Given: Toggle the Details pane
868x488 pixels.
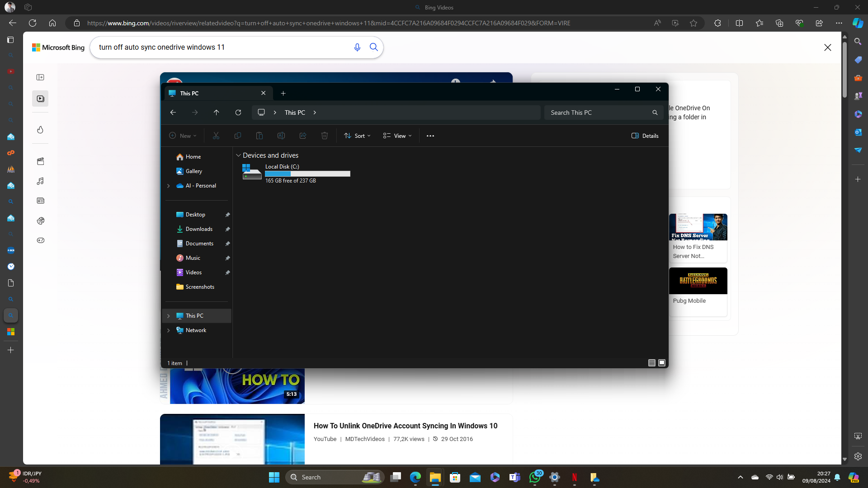Looking at the screenshot, I should 645,136.
